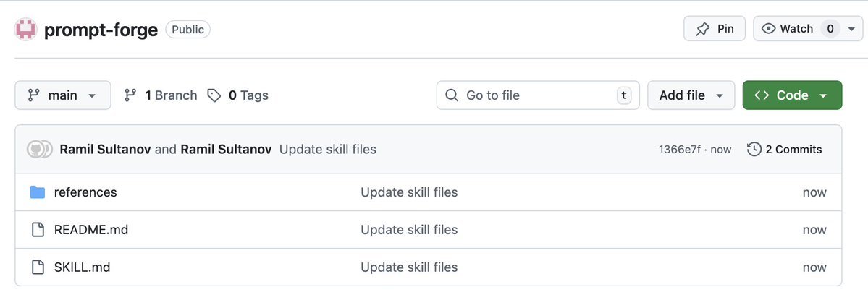
Task: Open the prompt-forge repository name link
Action: pos(101,30)
